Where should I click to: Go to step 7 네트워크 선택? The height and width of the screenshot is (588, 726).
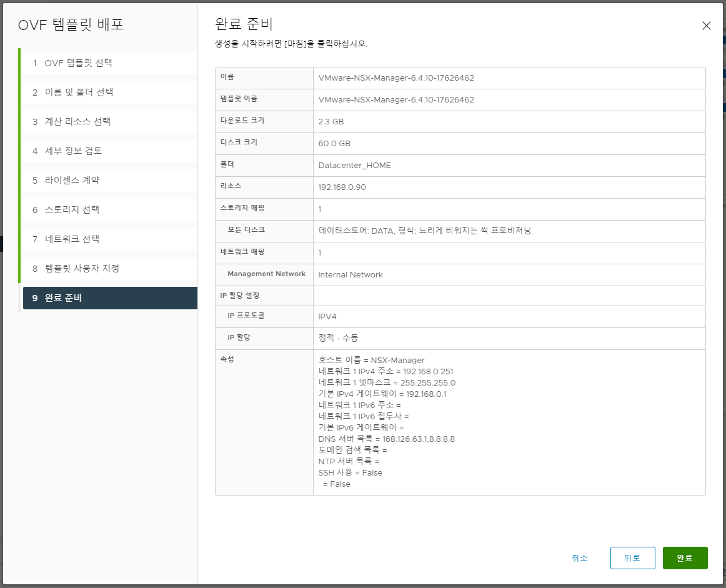pyautogui.click(x=110, y=239)
